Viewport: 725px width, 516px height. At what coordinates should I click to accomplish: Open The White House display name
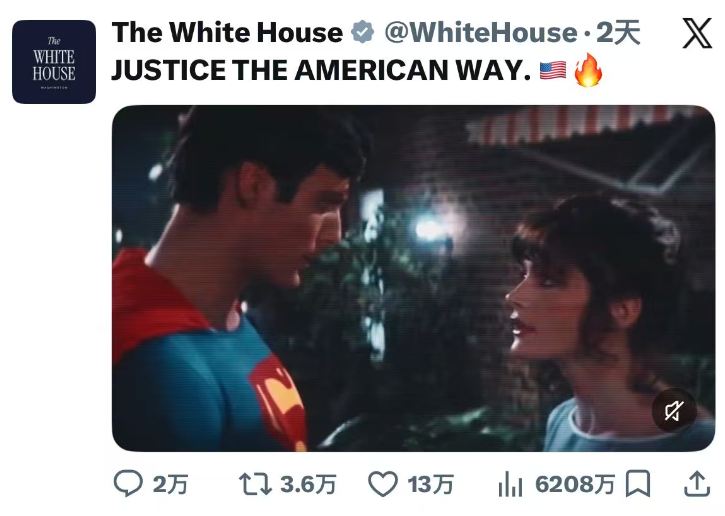pos(227,33)
